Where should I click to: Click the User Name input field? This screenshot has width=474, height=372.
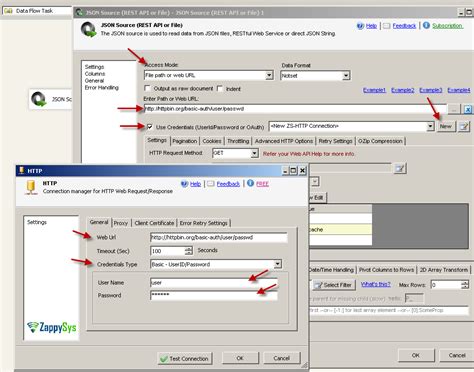(214, 283)
